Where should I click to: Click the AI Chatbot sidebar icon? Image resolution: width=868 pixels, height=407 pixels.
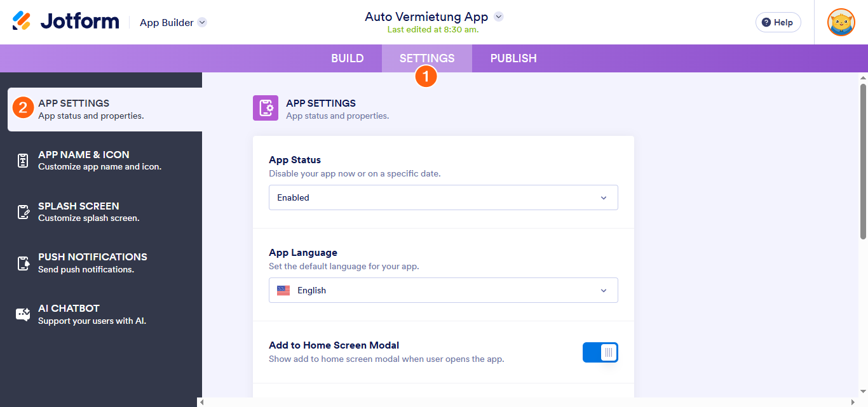point(23,314)
